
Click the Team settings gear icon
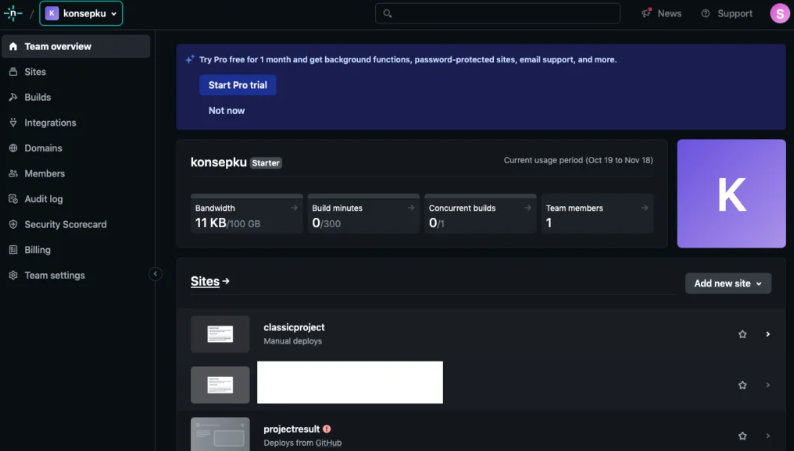click(13, 275)
